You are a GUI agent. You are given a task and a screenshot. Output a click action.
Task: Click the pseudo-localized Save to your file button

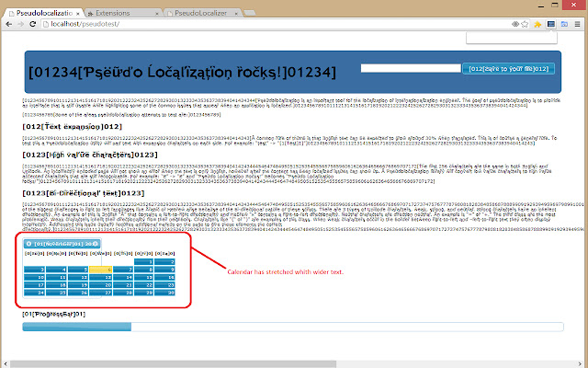coord(508,69)
